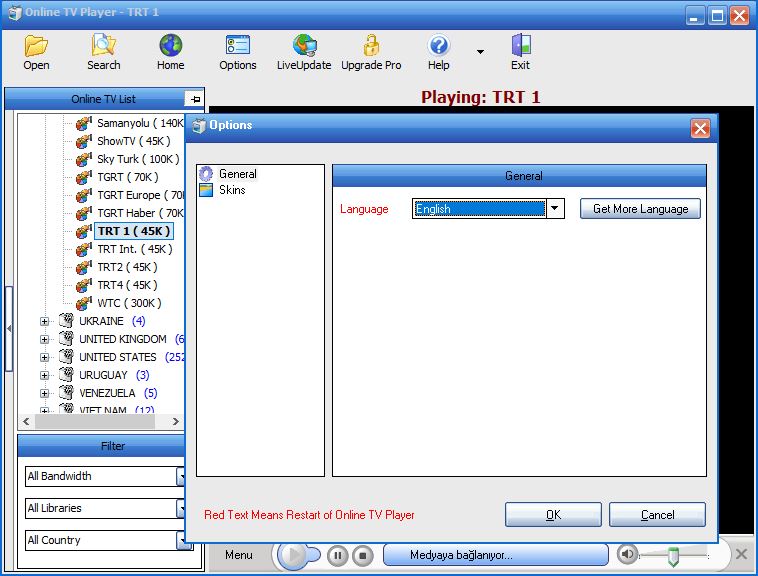Open the Options toolbar icon
The image size is (758, 576).
pyautogui.click(x=237, y=45)
